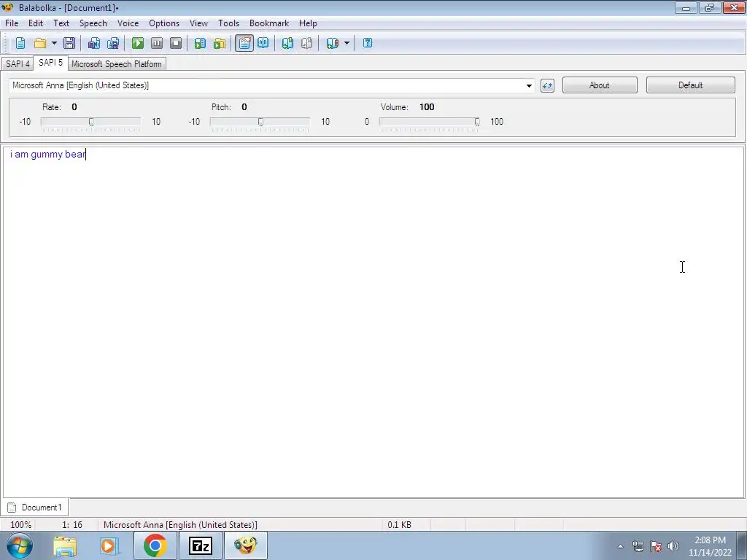The height and width of the screenshot is (560, 747).
Task: Click in the text area after 'i am gummy bear'
Action: pos(88,155)
